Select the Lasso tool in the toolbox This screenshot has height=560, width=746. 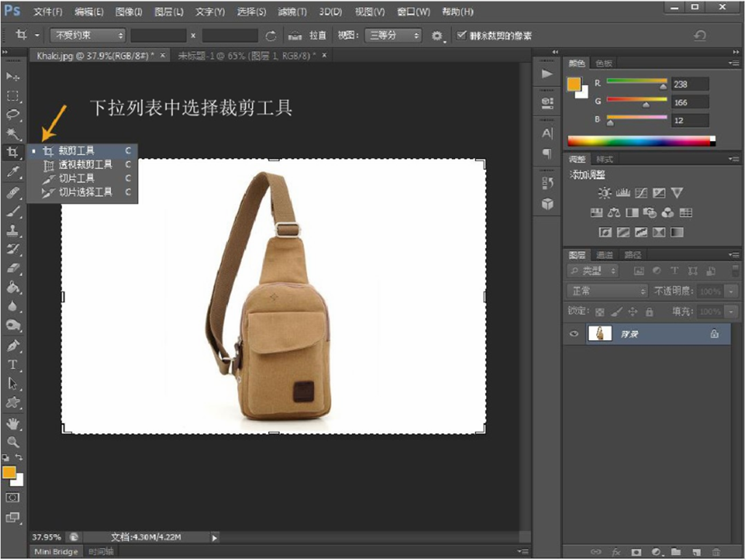[12, 115]
